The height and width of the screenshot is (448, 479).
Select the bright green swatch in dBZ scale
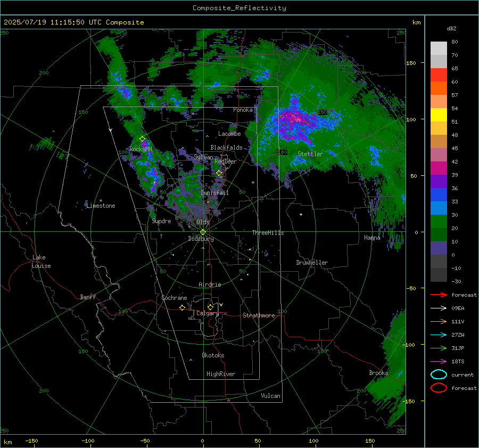click(x=439, y=222)
